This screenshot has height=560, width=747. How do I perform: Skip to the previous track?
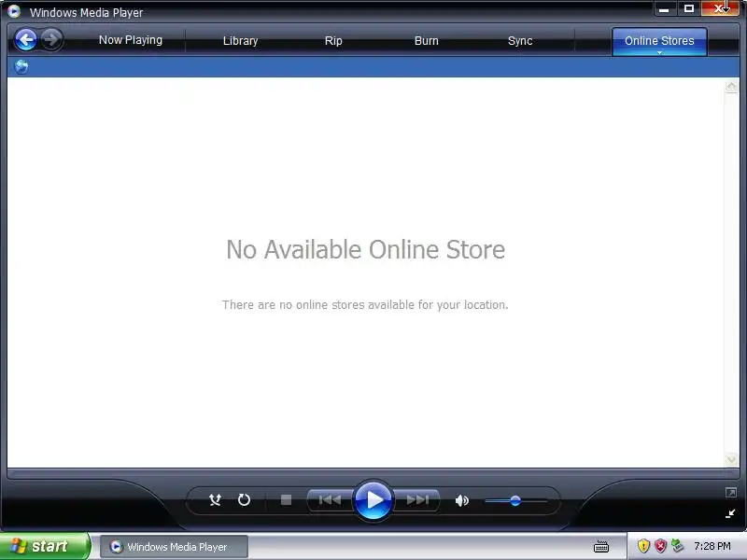[330, 500]
